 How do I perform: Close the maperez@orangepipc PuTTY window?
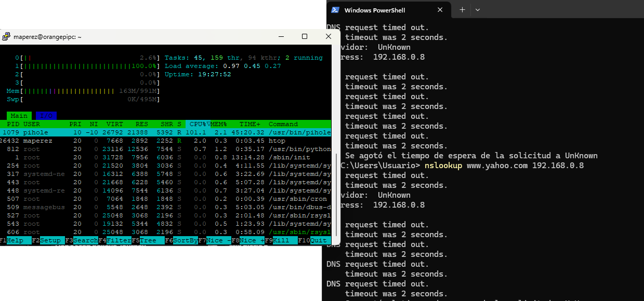(328, 36)
